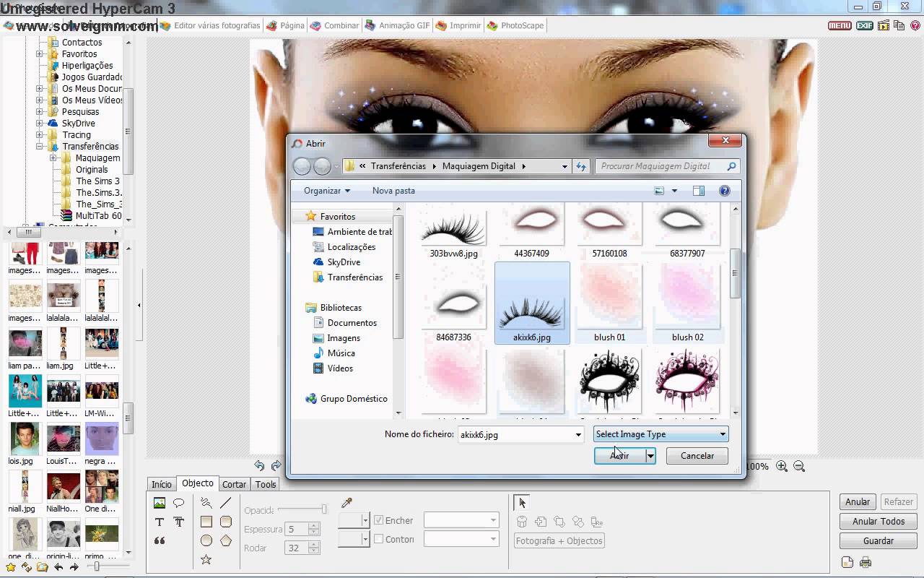Click the Abrir button
924x578 pixels.
tap(619, 456)
